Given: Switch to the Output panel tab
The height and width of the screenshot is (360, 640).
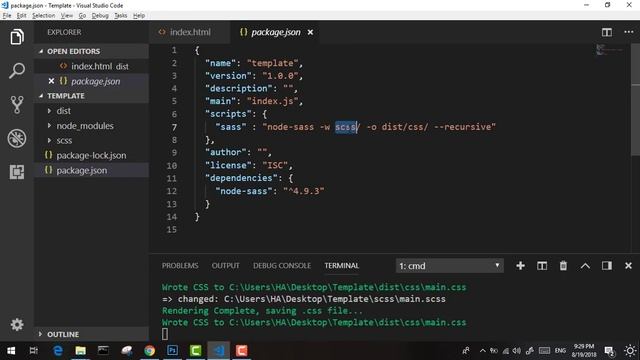Looking at the screenshot, I should click(x=225, y=266).
